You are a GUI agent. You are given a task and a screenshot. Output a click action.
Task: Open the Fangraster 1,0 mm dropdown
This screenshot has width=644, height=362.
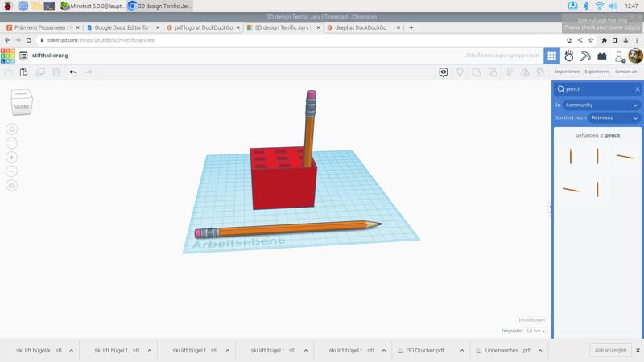[535, 331]
